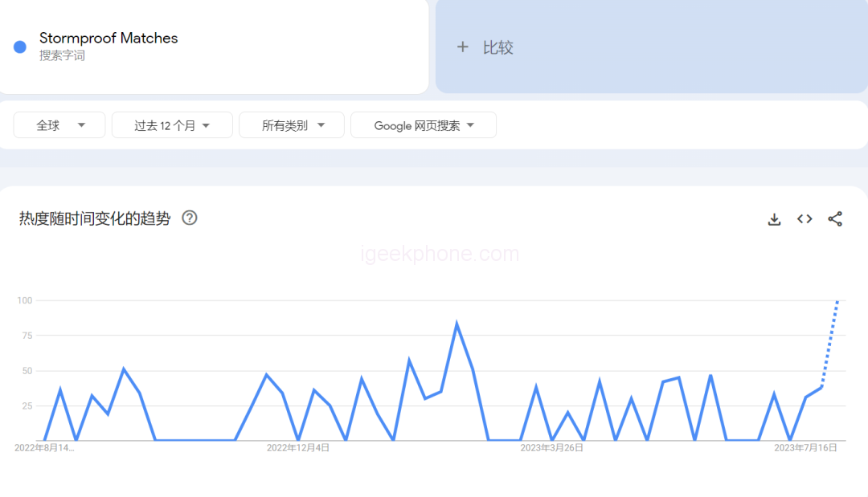
Task: Click the blue dot beside Stormproof Matches
Action: click(20, 47)
